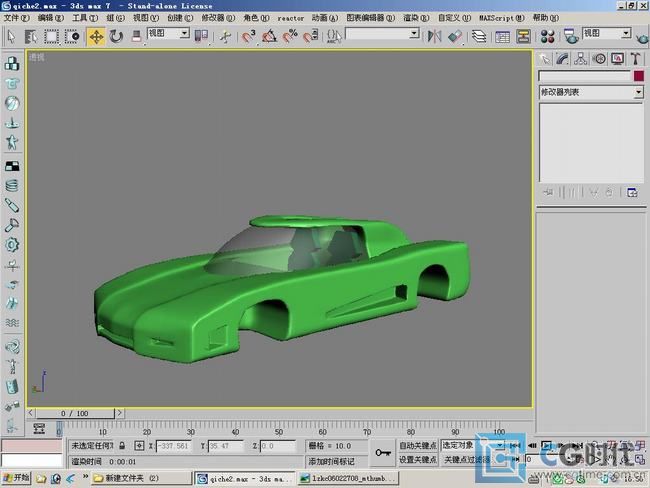
Task: Click the object name input field
Action: [x=584, y=76]
